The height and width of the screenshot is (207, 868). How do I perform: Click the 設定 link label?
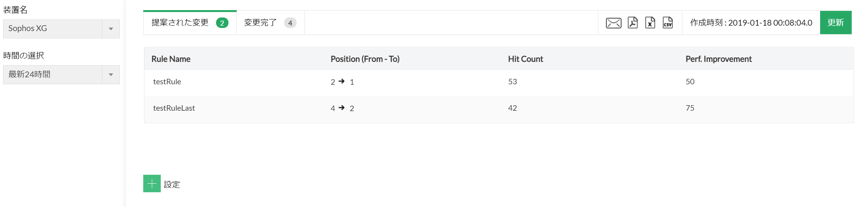(172, 184)
